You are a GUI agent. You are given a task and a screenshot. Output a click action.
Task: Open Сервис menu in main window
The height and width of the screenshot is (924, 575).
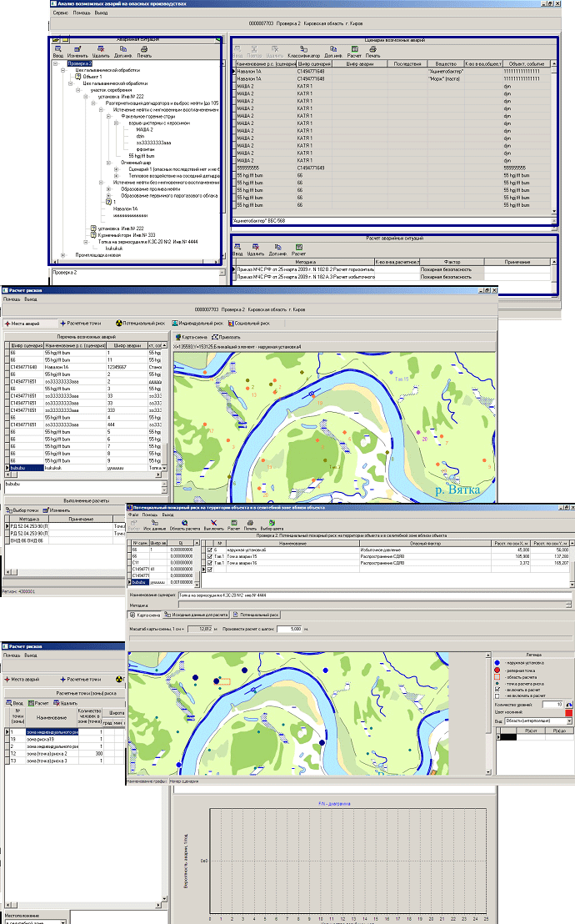[61, 14]
